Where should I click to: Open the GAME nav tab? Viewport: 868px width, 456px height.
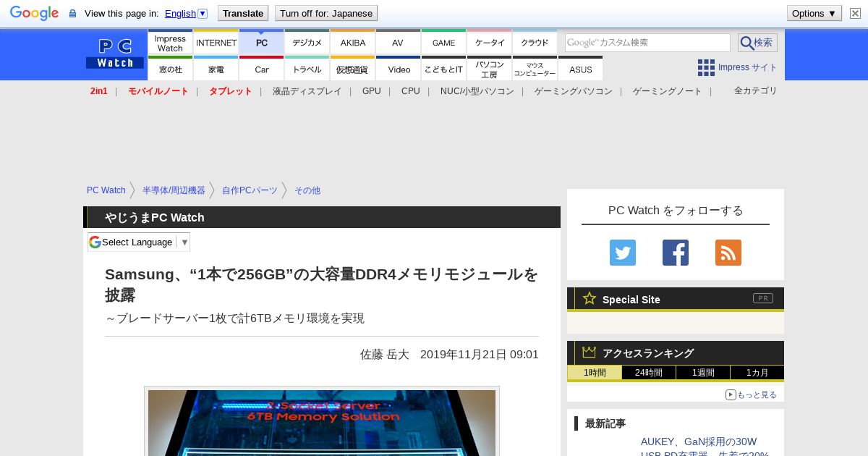point(443,43)
